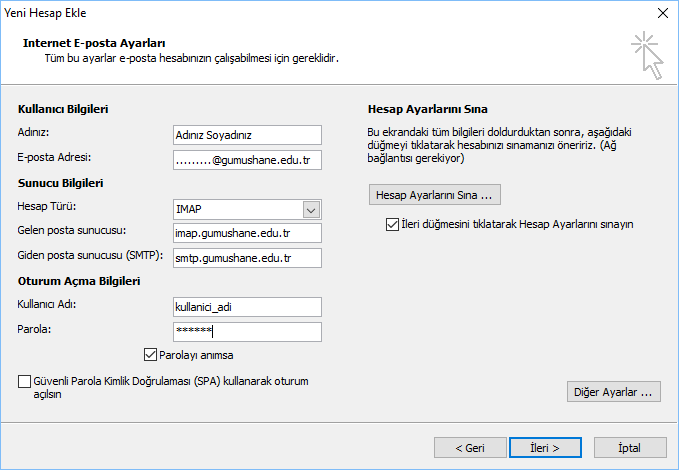Click the Giden posta sunucusu (SMTP) field
679x470 pixels.
pos(246,258)
